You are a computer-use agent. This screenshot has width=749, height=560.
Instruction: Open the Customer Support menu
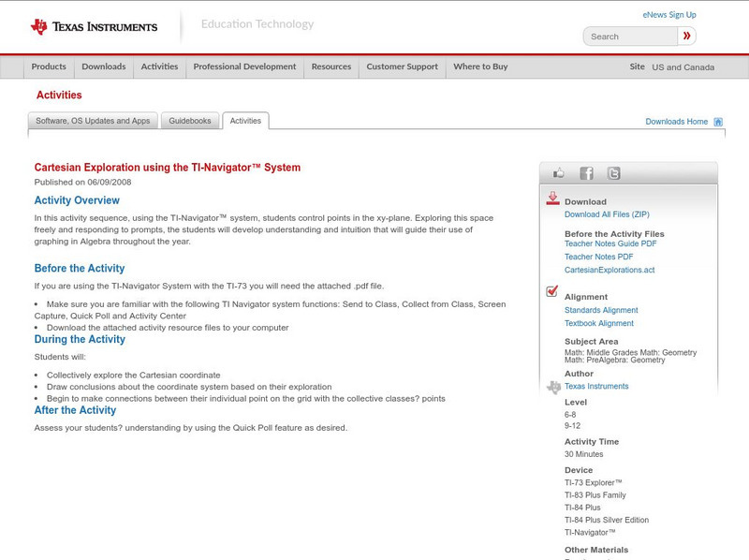point(403,66)
